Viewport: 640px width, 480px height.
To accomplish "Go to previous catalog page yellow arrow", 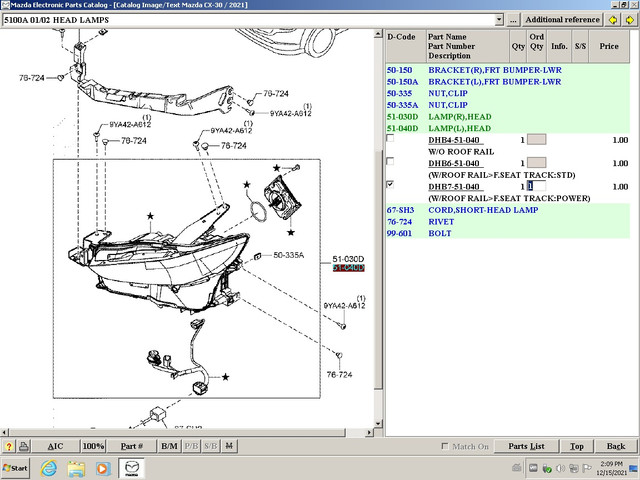I will pos(613,20).
